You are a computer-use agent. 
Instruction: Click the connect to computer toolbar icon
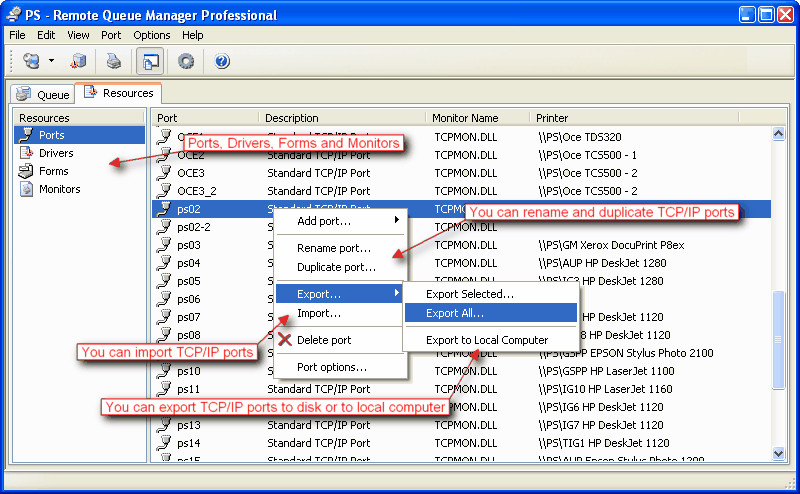click(x=31, y=61)
